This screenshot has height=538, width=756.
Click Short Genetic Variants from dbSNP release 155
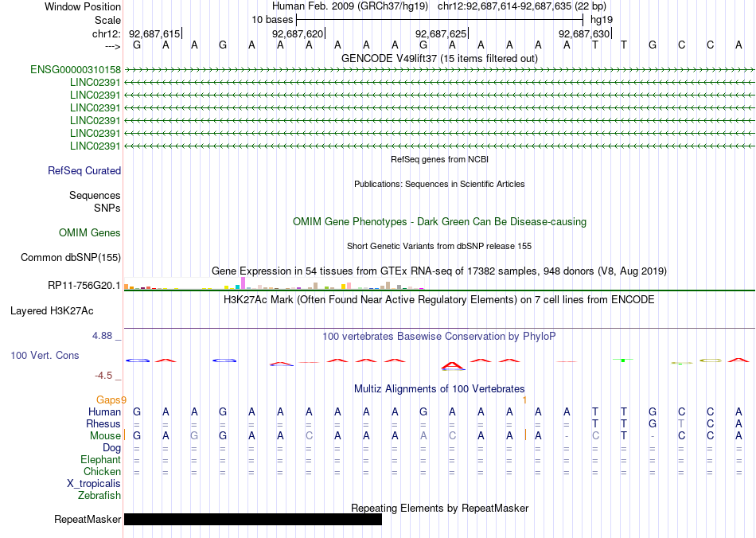[x=439, y=246]
